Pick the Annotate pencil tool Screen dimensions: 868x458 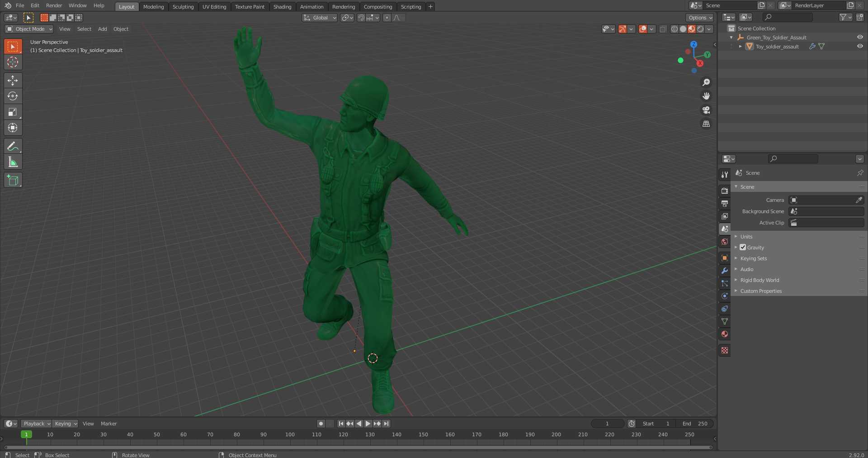pos(13,146)
